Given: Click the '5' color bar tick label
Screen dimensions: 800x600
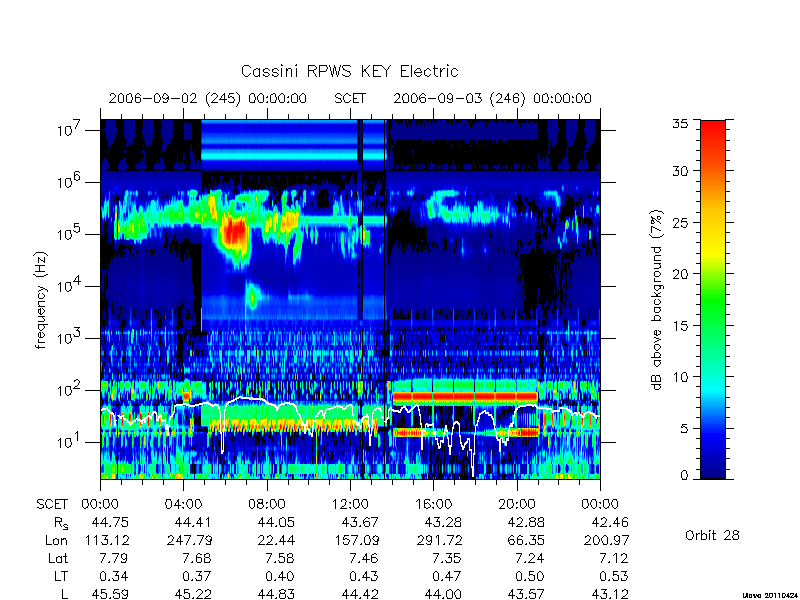Looking at the screenshot, I should (684, 429).
